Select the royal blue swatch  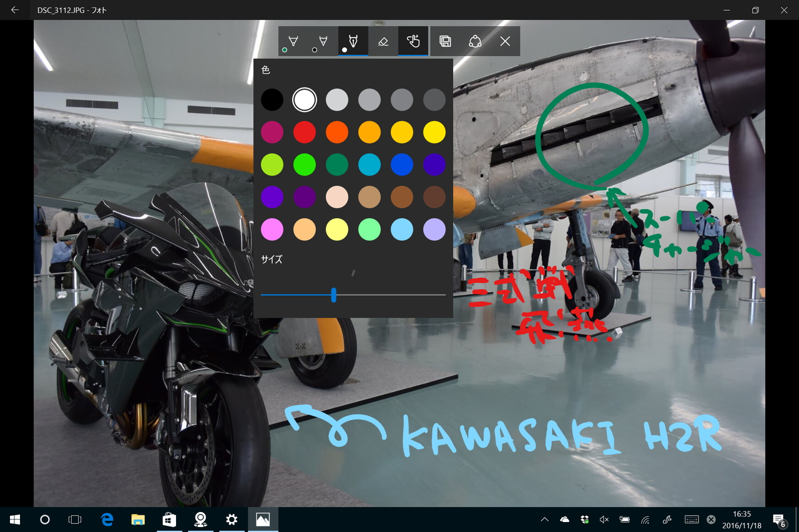point(402,165)
